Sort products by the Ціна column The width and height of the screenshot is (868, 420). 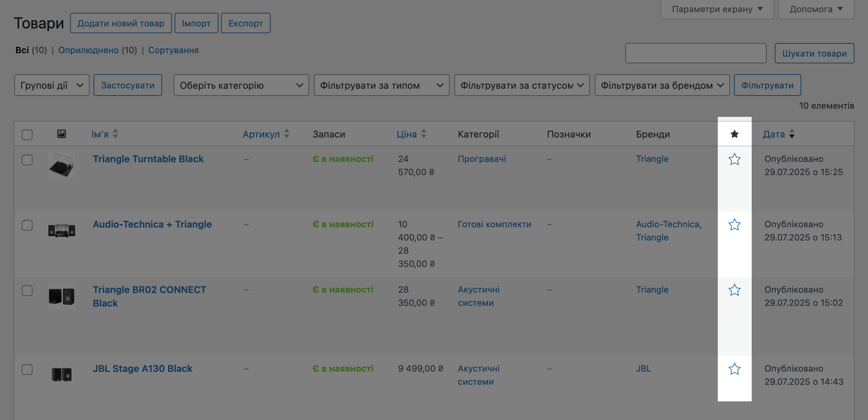click(x=407, y=134)
